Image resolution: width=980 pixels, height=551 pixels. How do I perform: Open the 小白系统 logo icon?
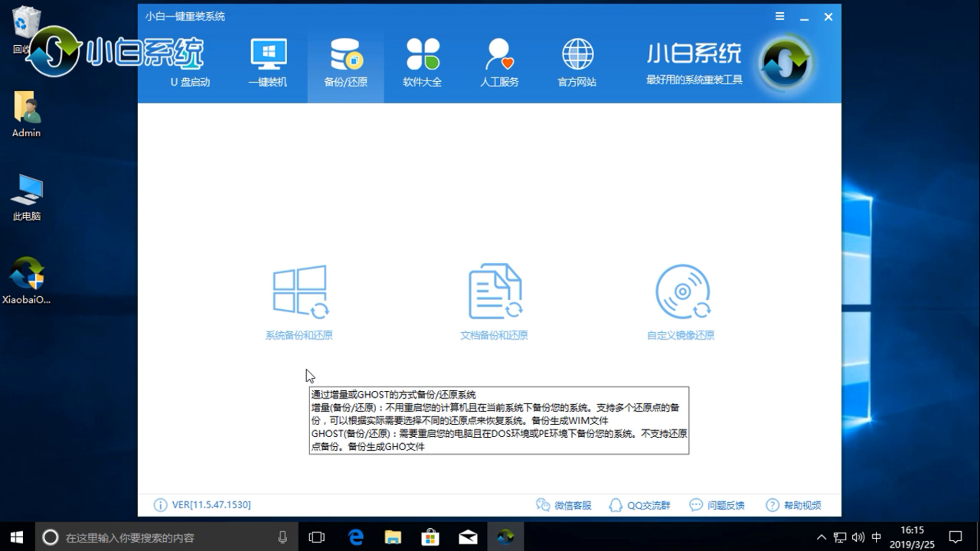pos(785,61)
